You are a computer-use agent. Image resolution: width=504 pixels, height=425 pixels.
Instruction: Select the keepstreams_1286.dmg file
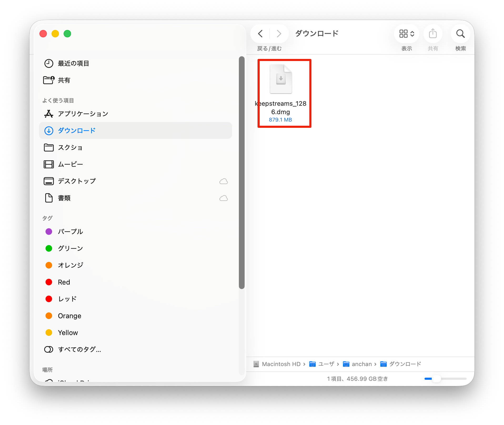coord(281,79)
